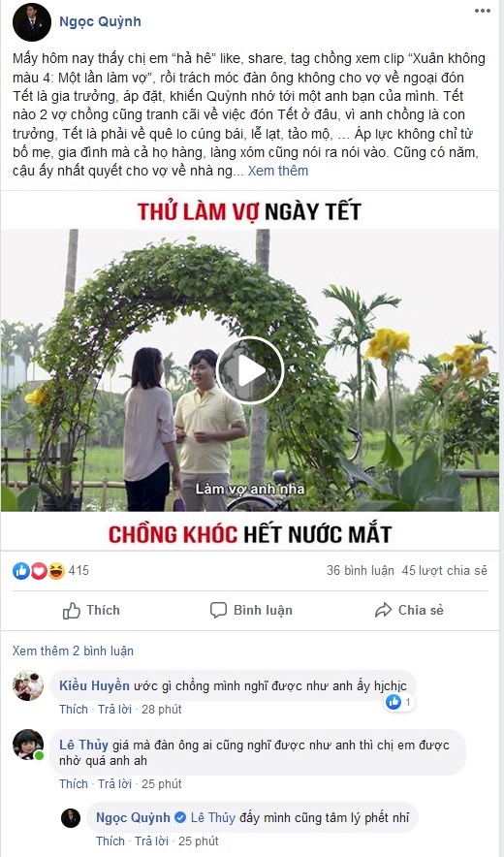Click the red heart reaction icon

(38, 571)
